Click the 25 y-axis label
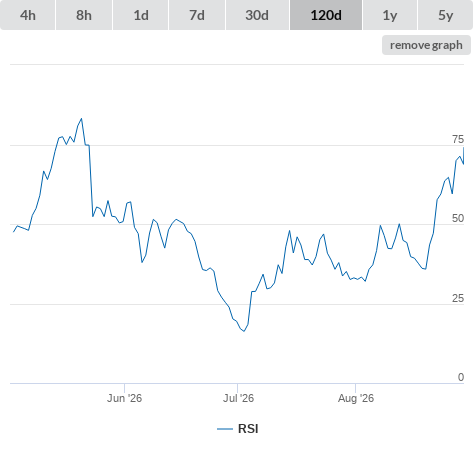This screenshot has height=455, width=474. [458, 298]
